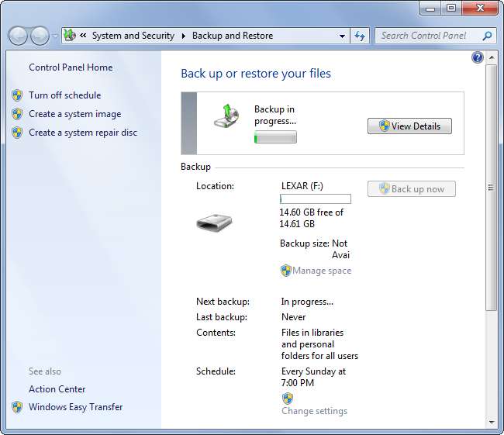Click the vertical scrollbar thumb
Image resolution: width=504 pixels, height=435 pixels.
click(x=492, y=188)
